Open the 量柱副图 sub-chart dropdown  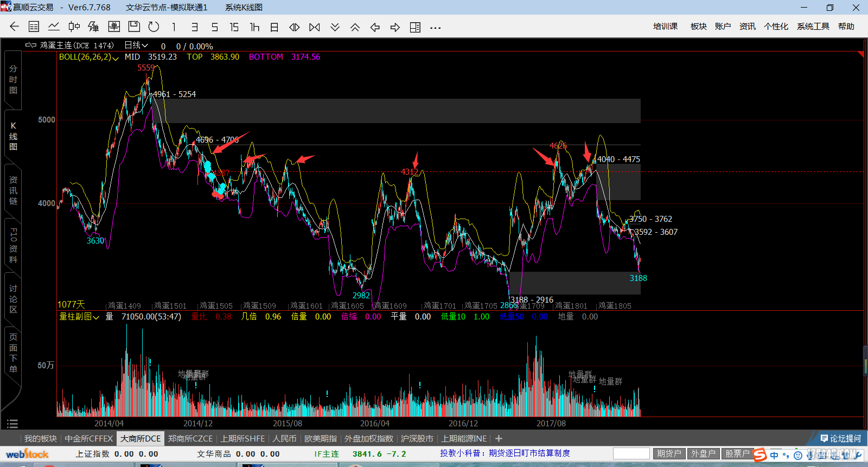click(79, 317)
